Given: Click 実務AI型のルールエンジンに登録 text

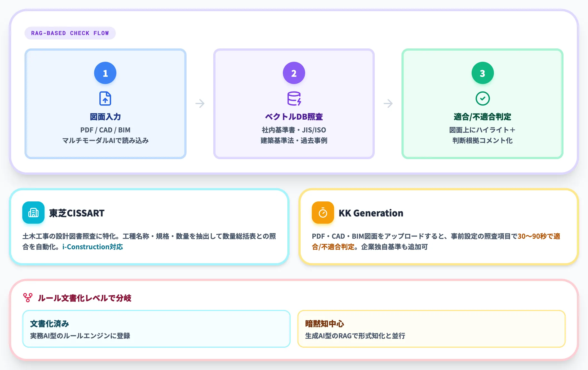Looking at the screenshot, I should coord(80,336).
